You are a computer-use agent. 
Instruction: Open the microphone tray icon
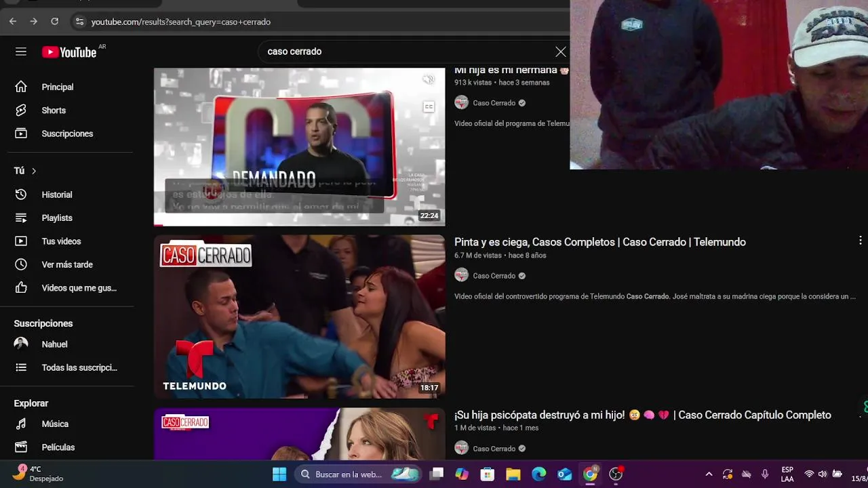765,474
